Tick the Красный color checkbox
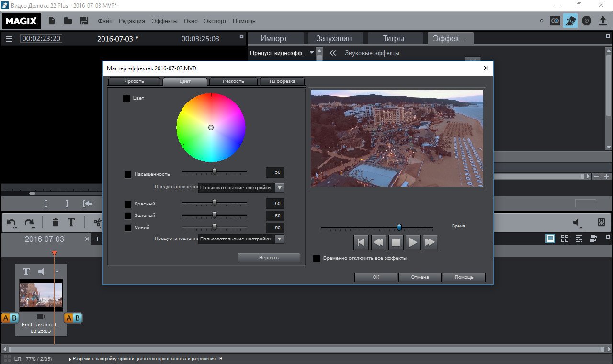 [x=128, y=204]
